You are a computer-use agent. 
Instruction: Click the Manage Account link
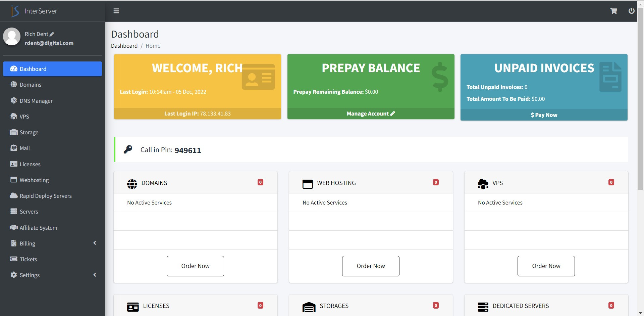coord(371,114)
